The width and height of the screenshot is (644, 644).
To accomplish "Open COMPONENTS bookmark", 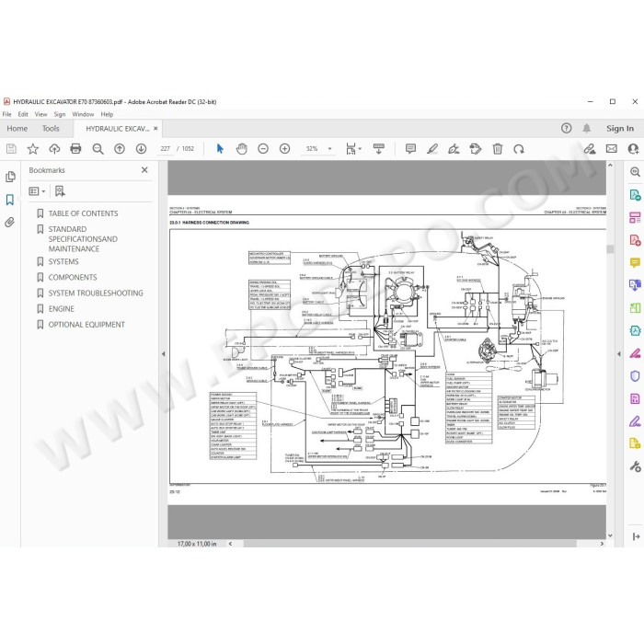I will click(x=73, y=277).
